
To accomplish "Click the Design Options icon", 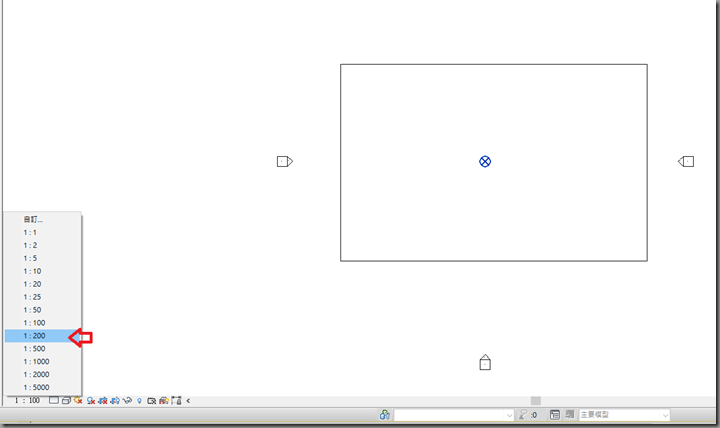I will pos(555,415).
